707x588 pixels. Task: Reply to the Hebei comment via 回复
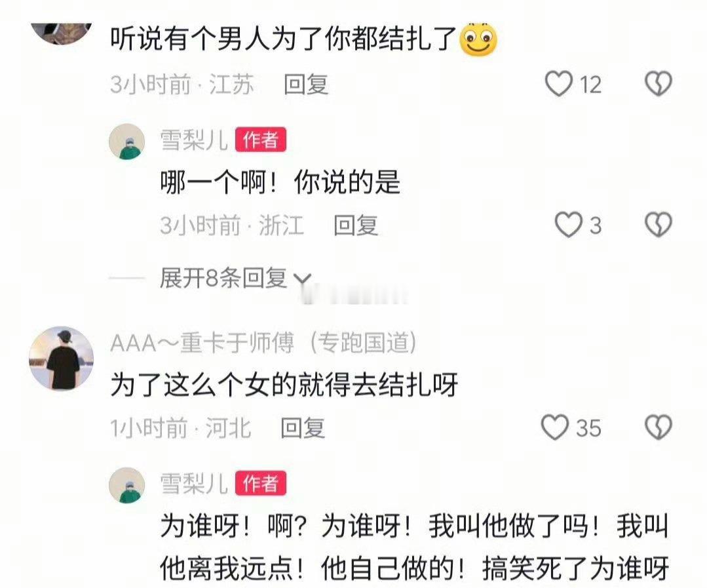(303, 427)
